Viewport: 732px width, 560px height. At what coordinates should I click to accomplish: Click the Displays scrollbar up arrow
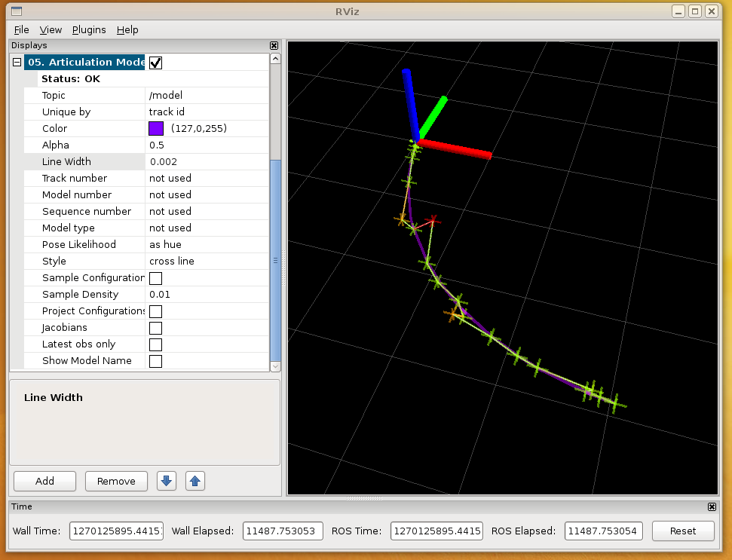tap(275, 58)
